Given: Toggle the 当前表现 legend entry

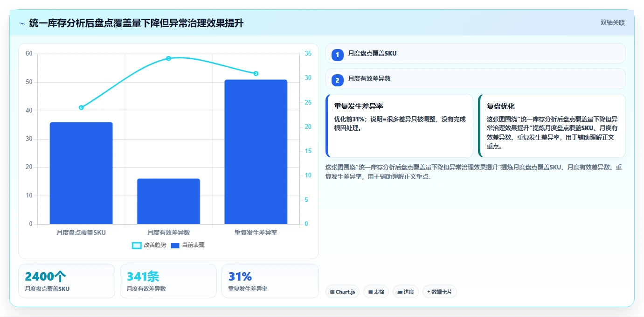Looking at the screenshot, I should 187,245.
